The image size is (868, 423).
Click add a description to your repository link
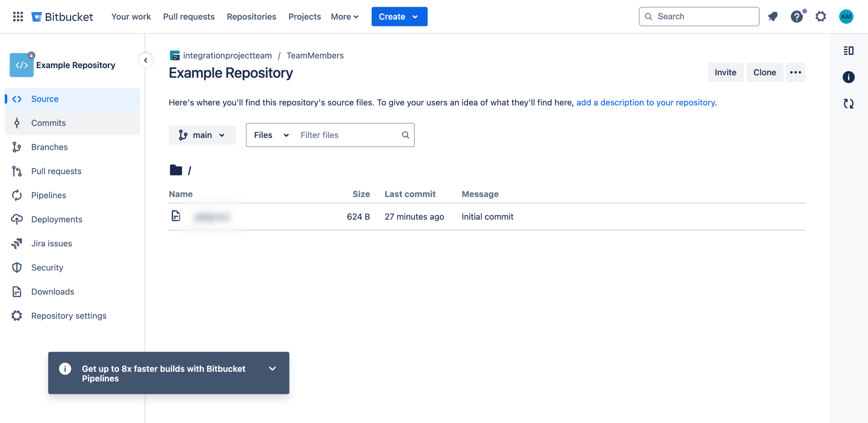(x=646, y=103)
